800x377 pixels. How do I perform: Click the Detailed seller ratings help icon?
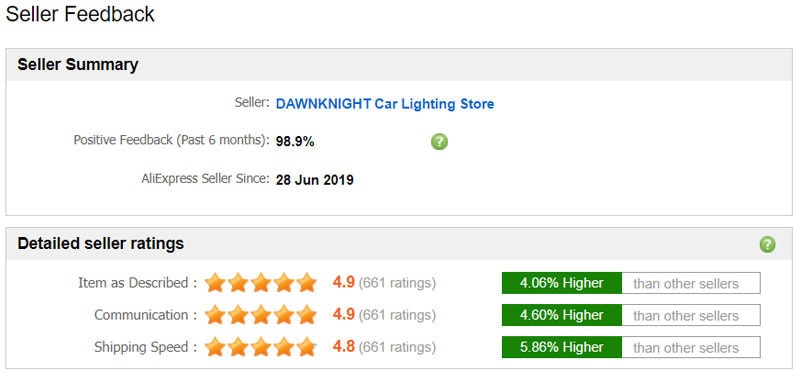pyautogui.click(x=767, y=244)
